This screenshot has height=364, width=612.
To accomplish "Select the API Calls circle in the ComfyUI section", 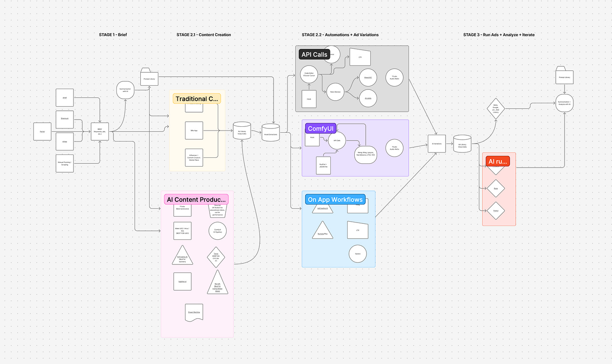I will coord(337,141).
